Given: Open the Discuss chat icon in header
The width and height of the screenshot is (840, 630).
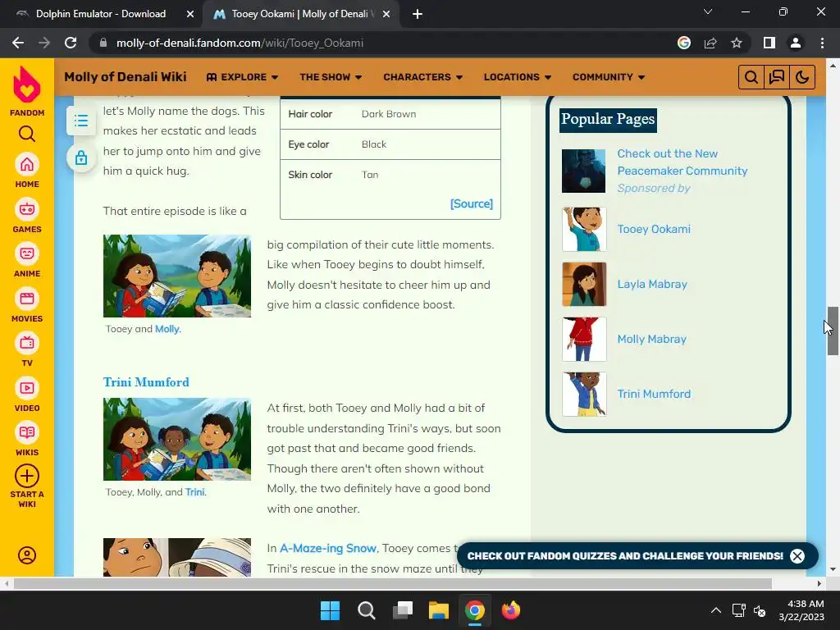Looking at the screenshot, I should (777, 77).
